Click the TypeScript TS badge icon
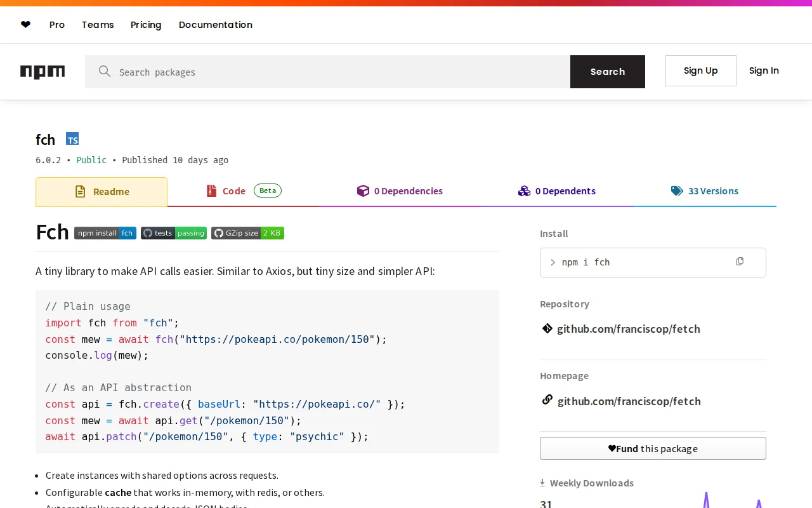 [72, 139]
